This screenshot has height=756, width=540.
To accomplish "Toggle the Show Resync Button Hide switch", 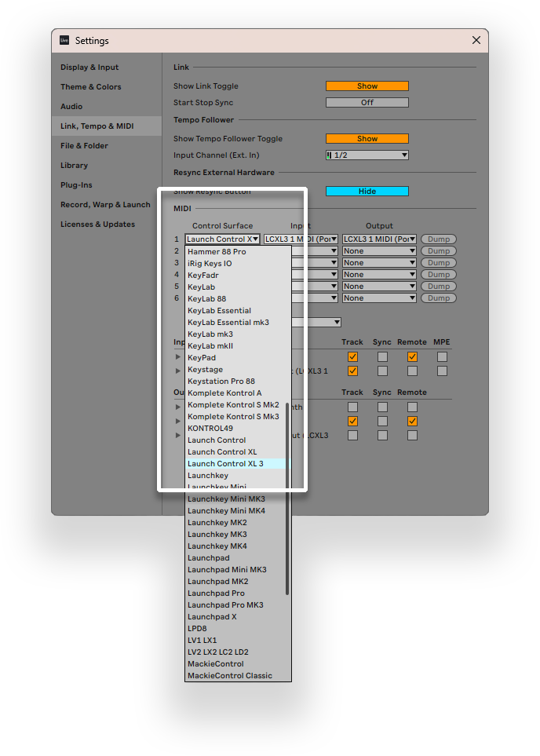I will click(x=367, y=191).
